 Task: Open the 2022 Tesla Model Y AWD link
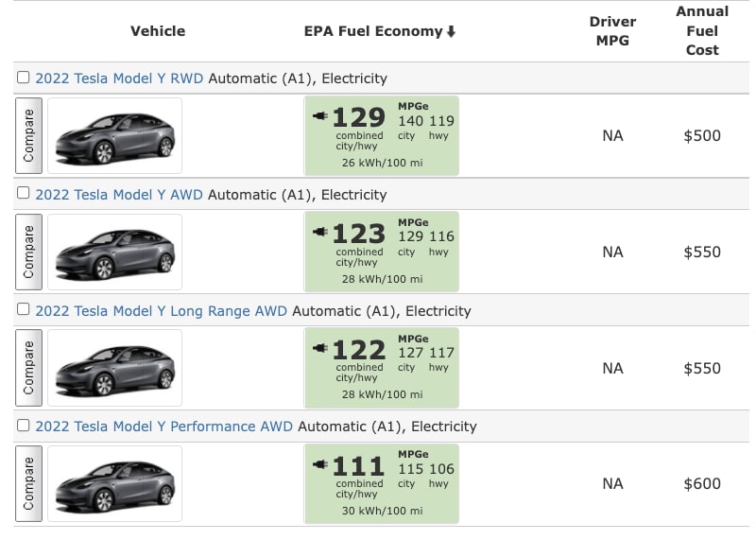[119, 195]
